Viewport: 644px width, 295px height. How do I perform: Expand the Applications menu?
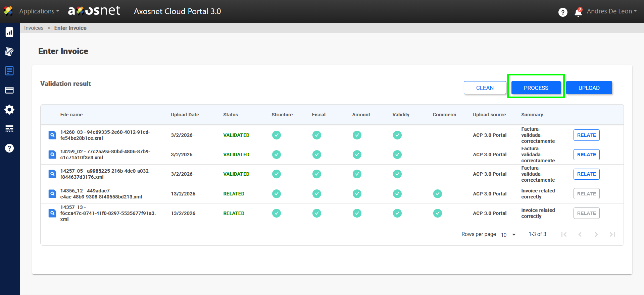point(39,11)
